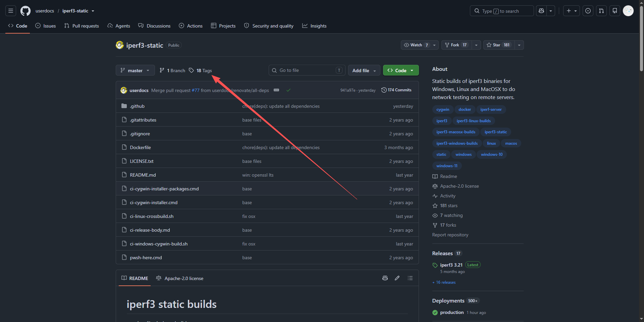The image size is (644, 322).
Task: Open the notifications inbox icon
Action: [x=615, y=11]
